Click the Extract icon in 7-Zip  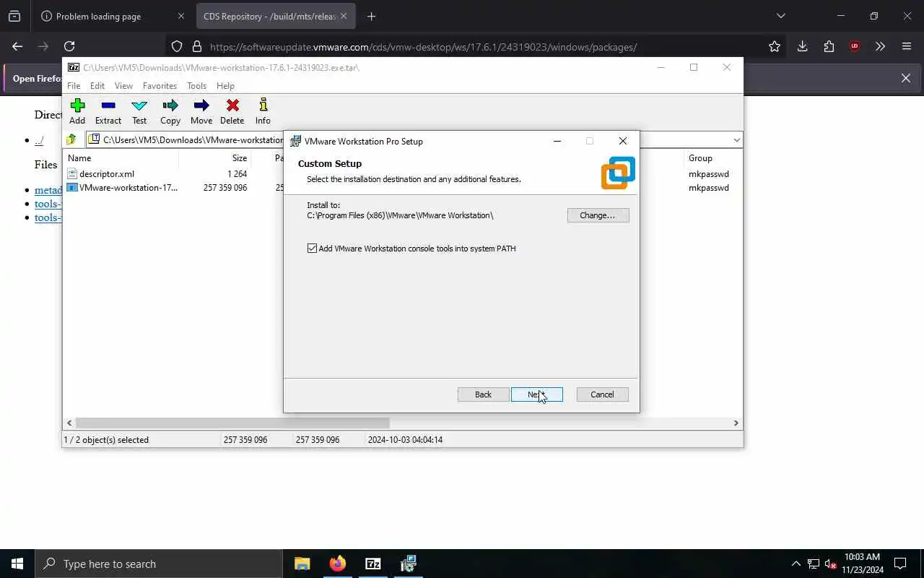pos(108,106)
